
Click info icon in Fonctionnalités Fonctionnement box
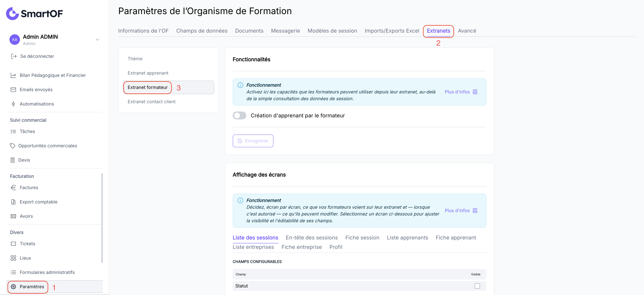[240, 85]
